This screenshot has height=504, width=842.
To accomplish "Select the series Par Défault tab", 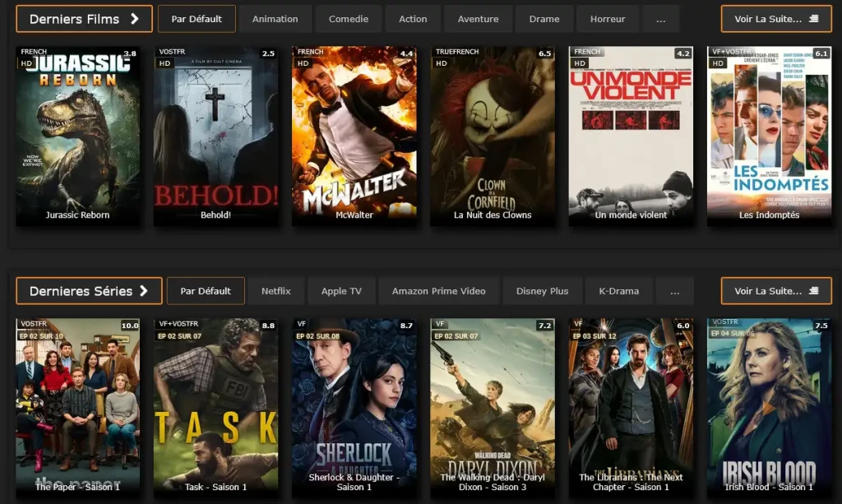I will point(206,291).
